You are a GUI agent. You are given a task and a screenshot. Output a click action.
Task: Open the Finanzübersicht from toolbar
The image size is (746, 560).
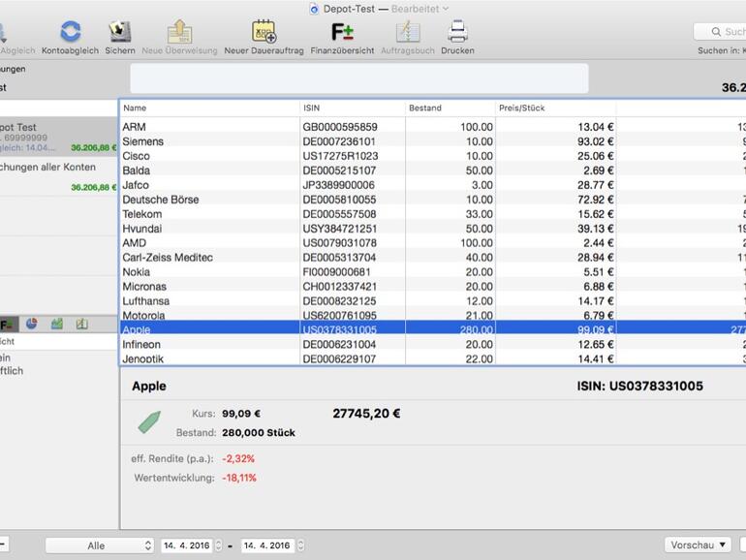[x=342, y=32]
